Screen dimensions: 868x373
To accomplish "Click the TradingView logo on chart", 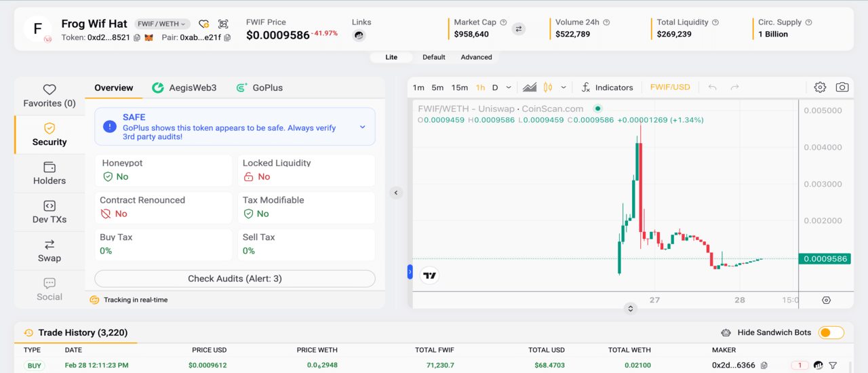I will click(429, 275).
